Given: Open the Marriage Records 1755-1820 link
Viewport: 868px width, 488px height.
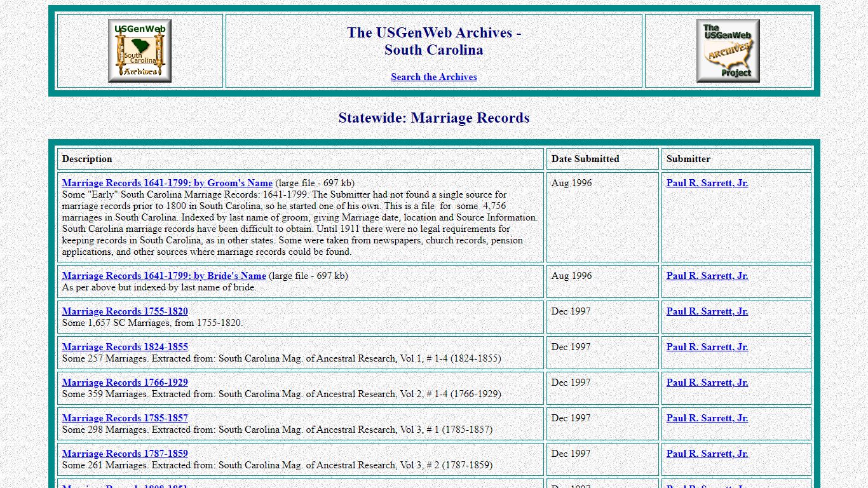Looking at the screenshot, I should (x=125, y=311).
